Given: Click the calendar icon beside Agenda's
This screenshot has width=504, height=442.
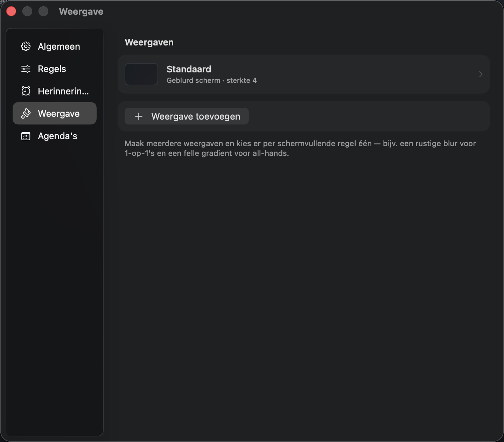Looking at the screenshot, I should [26, 136].
